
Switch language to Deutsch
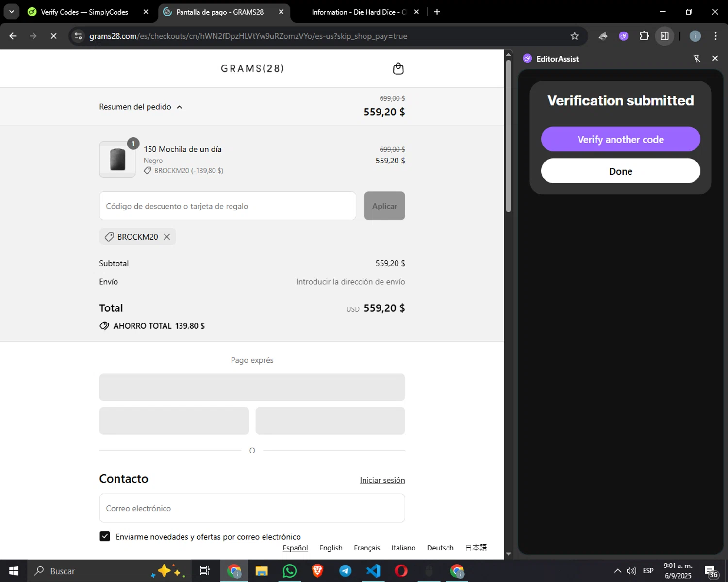(440, 548)
